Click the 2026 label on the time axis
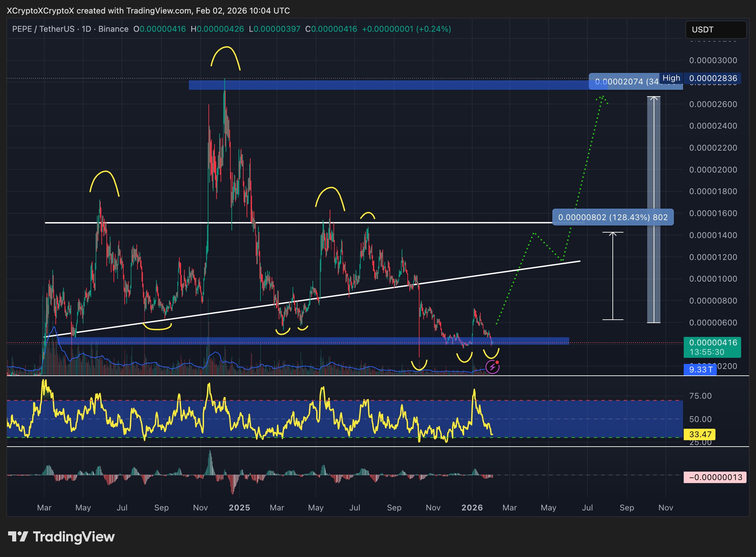 (x=472, y=508)
